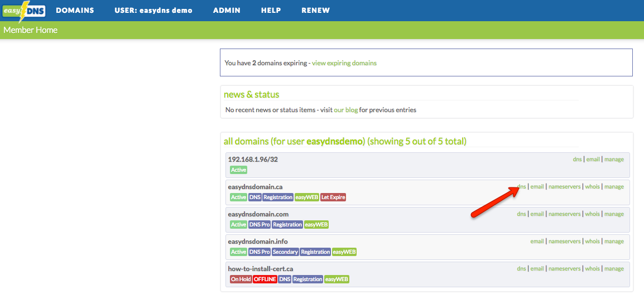Select the 192.168.1.96/32 domain name

tap(253, 160)
